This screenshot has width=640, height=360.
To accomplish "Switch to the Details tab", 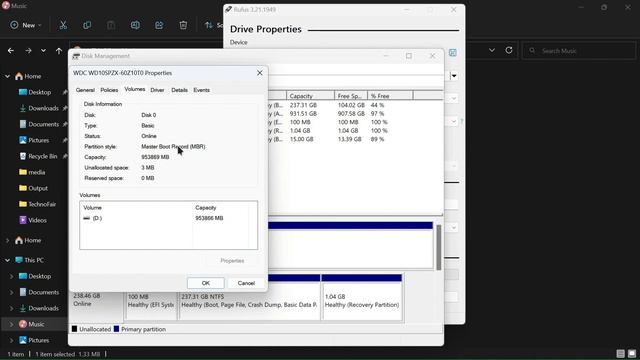I will (x=179, y=90).
